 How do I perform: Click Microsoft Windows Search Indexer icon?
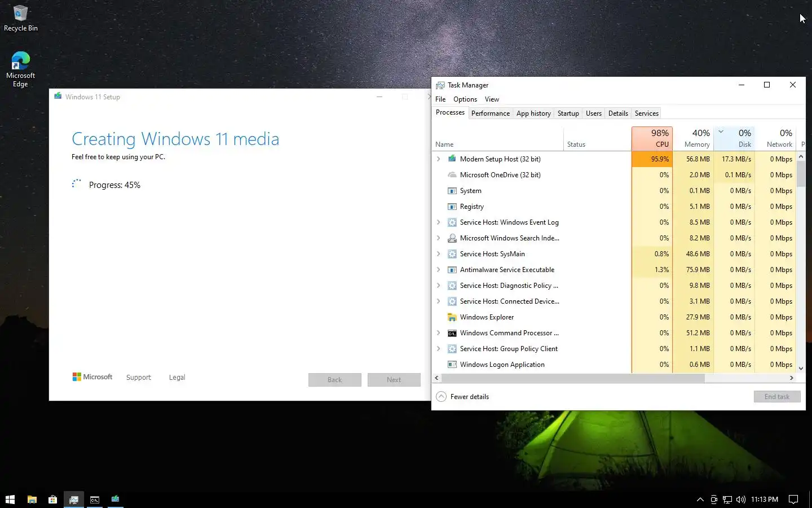point(452,238)
